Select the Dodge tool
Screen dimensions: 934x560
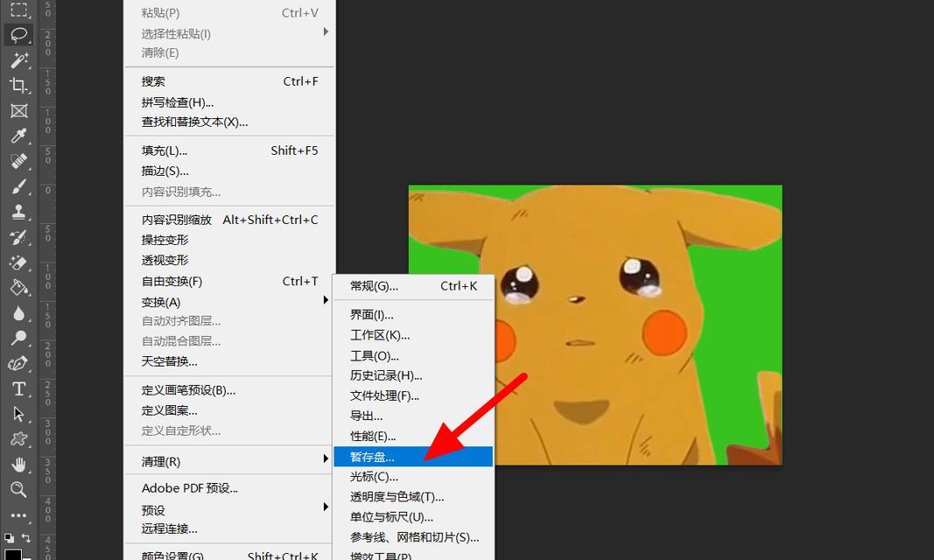(x=18, y=338)
